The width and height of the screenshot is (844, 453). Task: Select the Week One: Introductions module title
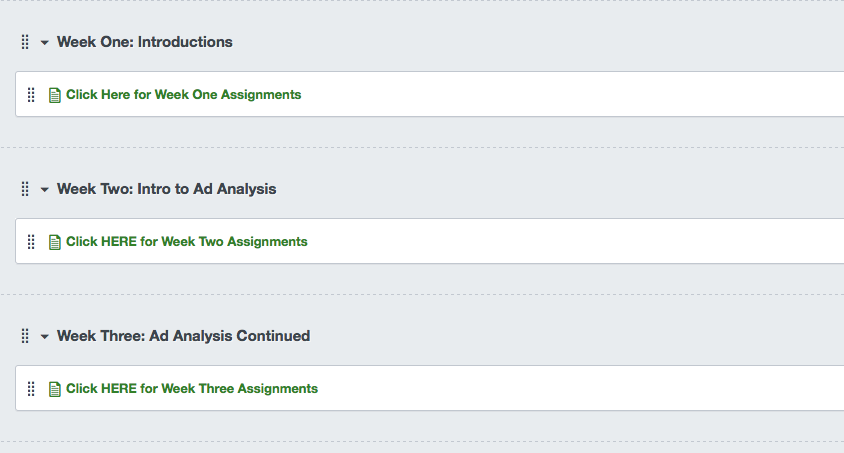point(144,42)
